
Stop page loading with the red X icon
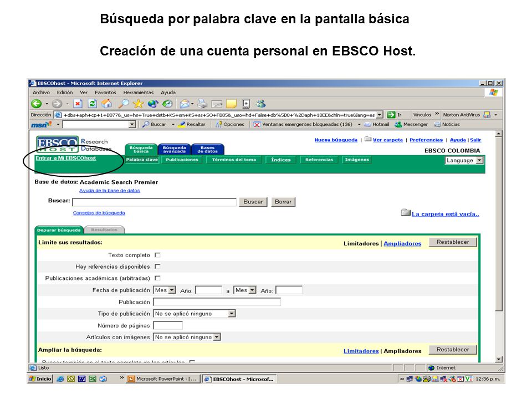tap(78, 104)
